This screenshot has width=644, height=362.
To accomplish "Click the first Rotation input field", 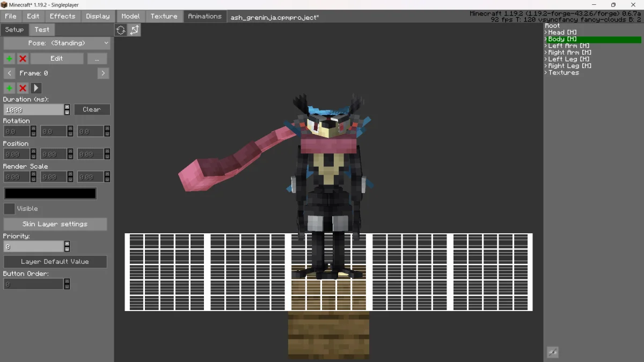I will coord(17,131).
